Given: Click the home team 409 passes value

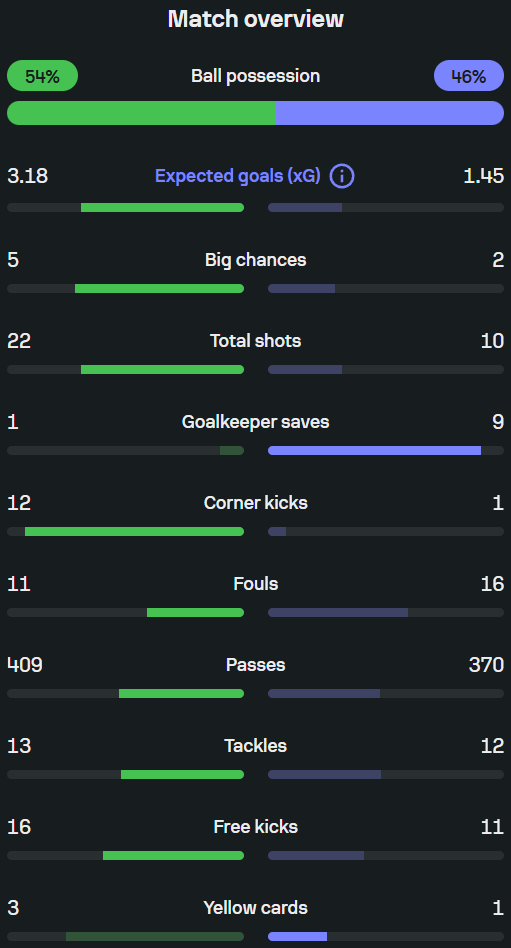Looking at the screenshot, I should coord(25,665).
